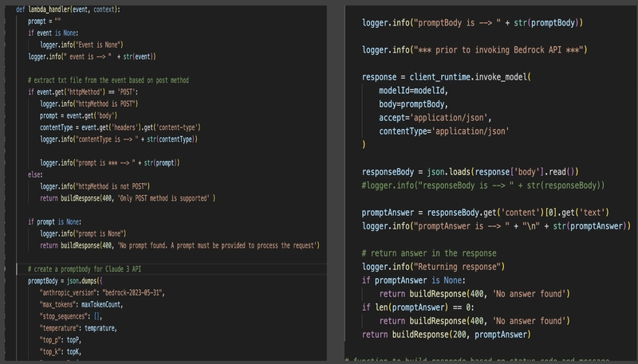Screen dimensions: 638x364
Task: Select 'responseBody = json.loads(response['body'].read())' line
Action: pyautogui.click(x=470, y=172)
